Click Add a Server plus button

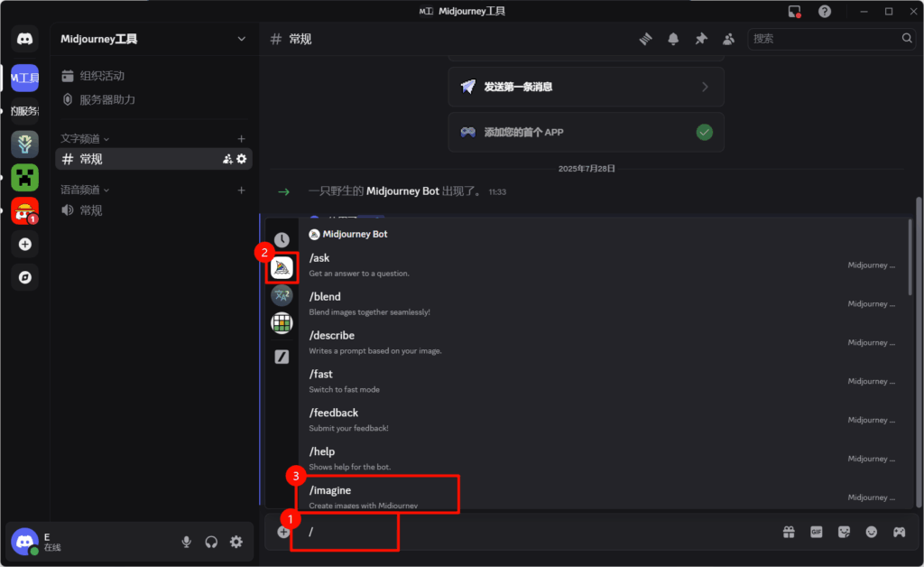click(x=24, y=244)
